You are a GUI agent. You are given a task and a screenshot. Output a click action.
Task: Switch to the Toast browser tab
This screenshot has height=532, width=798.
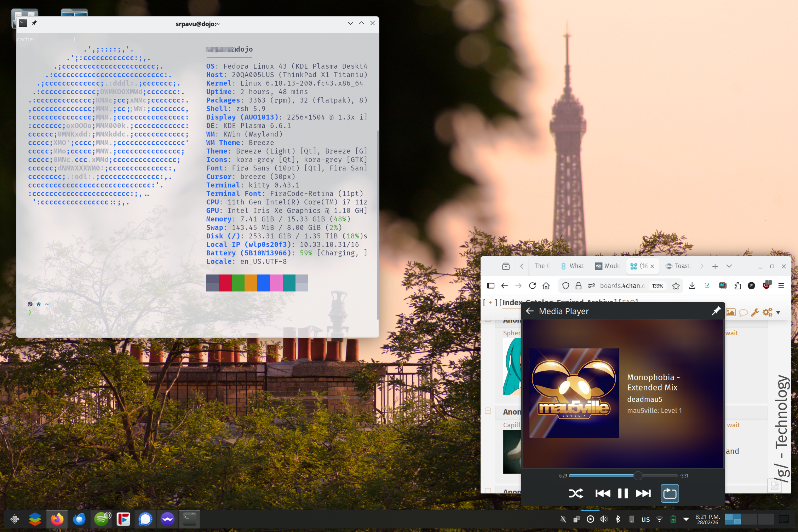pyautogui.click(x=677, y=266)
